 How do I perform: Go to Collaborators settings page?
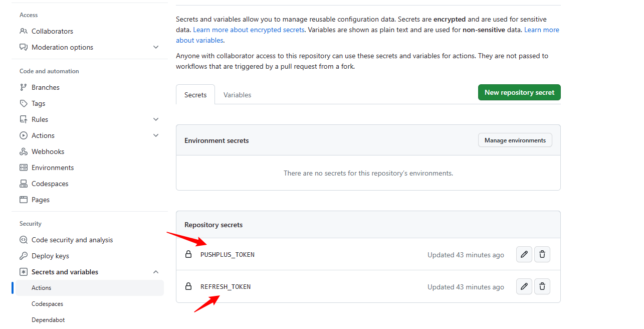(52, 31)
